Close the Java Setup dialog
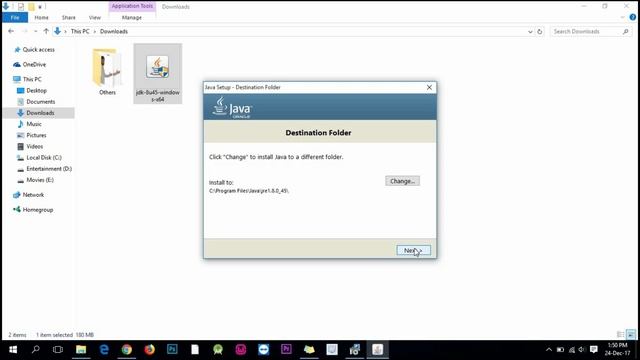Screen dimensions: 640x360 point(429,87)
